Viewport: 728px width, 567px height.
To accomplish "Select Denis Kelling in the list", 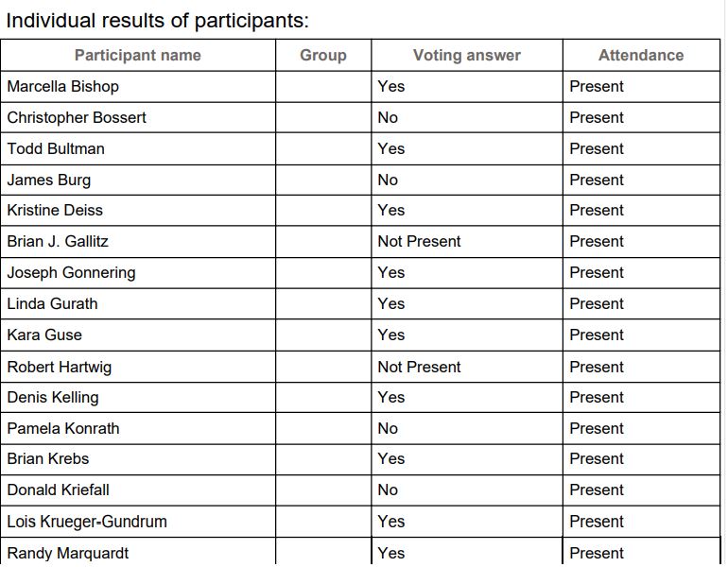I will click(x=53, y=398).
